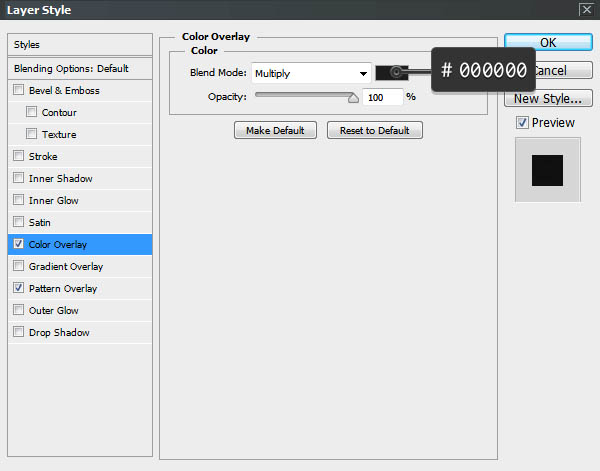Open the Blend Mode dropdown
This screenshot has width=600, height=471.
[310, 73]
